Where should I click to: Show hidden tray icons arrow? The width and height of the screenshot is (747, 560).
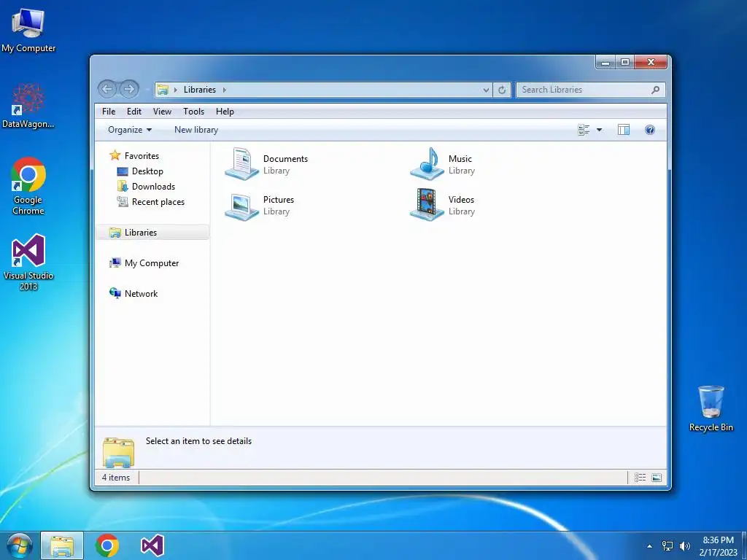pos(649,546)
